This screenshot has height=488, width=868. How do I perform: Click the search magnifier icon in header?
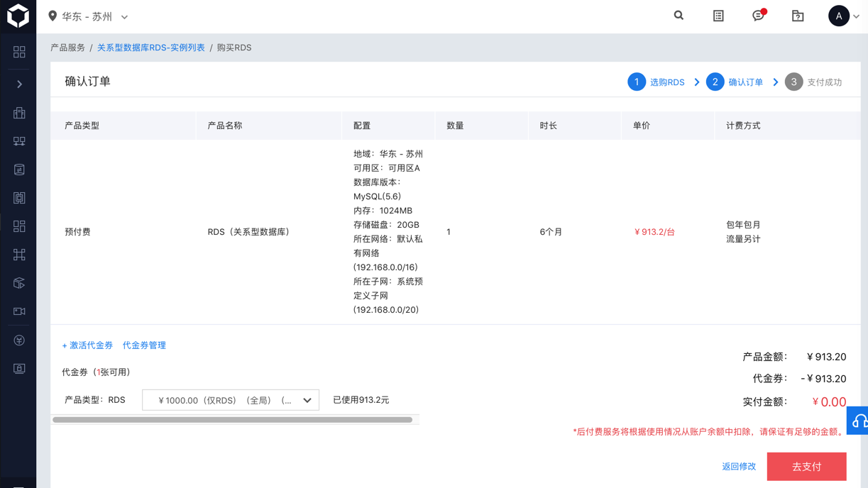tap(679, 16)
